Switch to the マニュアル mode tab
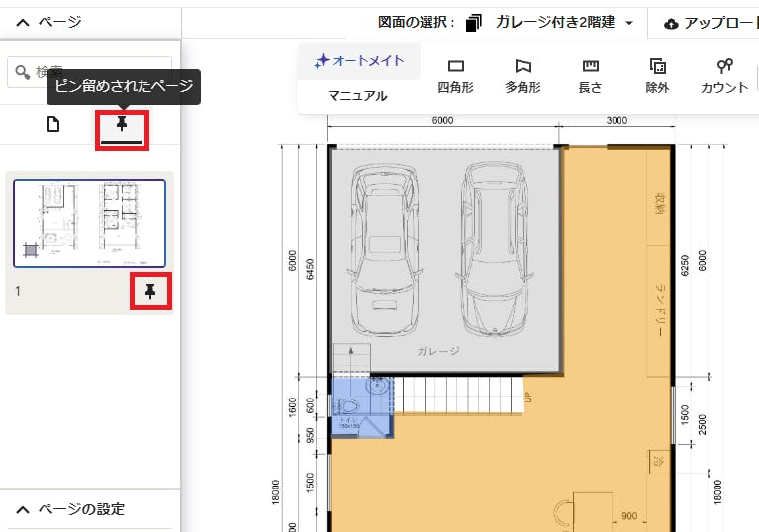 click(357, 96)
